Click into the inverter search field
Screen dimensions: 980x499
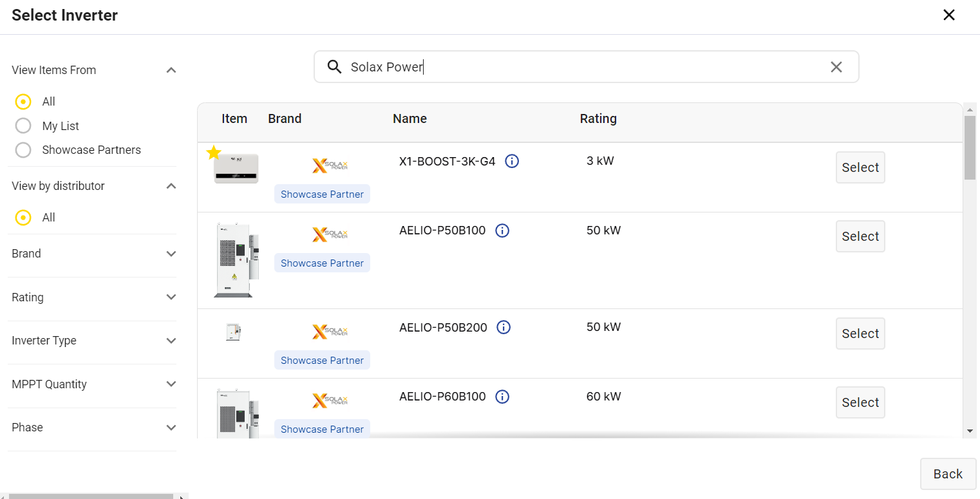click(586, 67)
